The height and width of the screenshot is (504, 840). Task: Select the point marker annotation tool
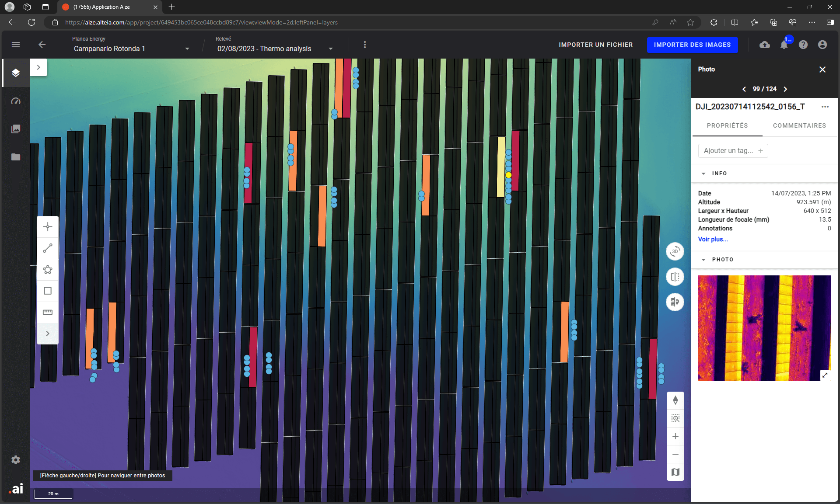[x=48, y=226]
